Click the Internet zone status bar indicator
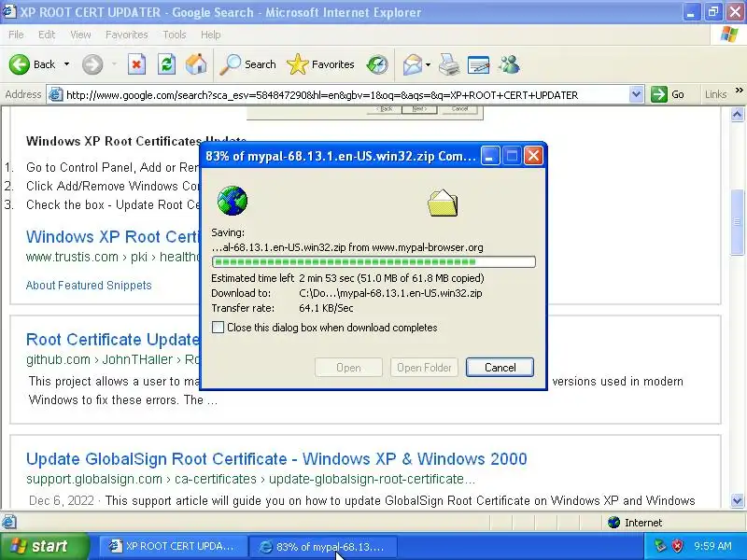Screen dimensions: 747x560 click(636, 523)
